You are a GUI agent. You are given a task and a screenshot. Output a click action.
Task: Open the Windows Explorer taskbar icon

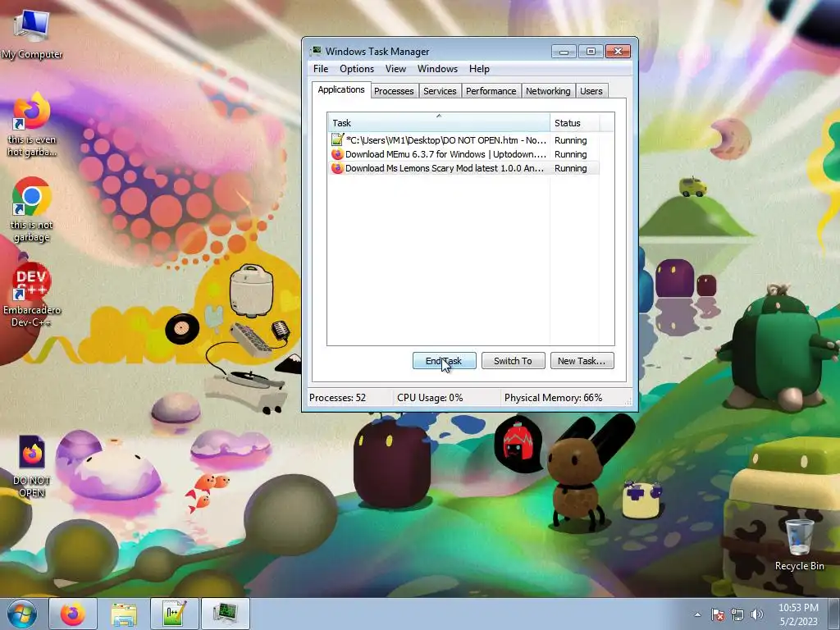[x=124, y=614]
